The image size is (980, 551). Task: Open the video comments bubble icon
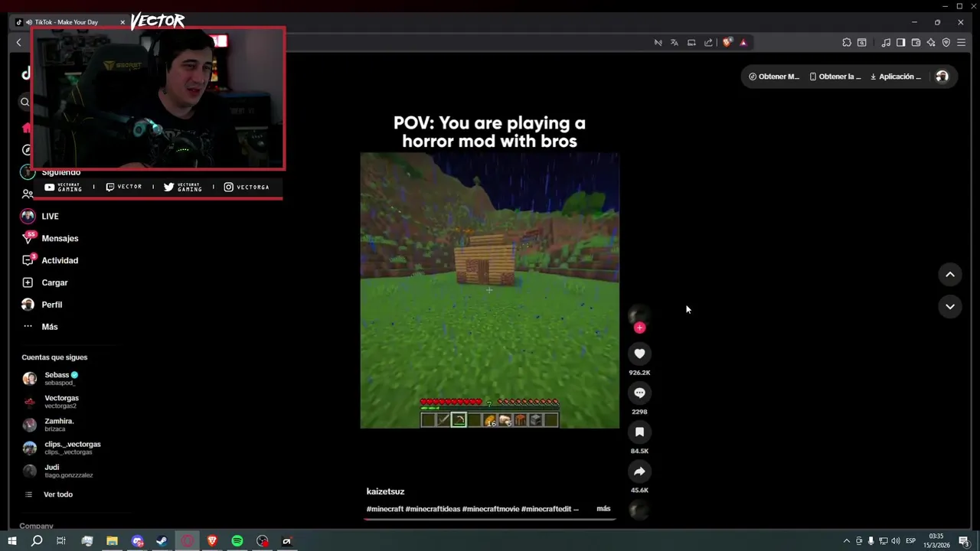click(x=639, y=393)
